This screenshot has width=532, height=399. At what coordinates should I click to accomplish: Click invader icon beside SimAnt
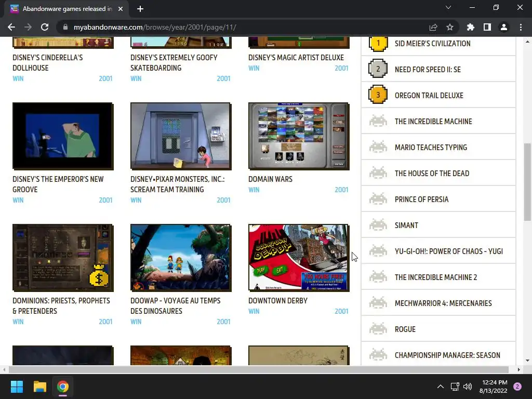coord(378,225)
